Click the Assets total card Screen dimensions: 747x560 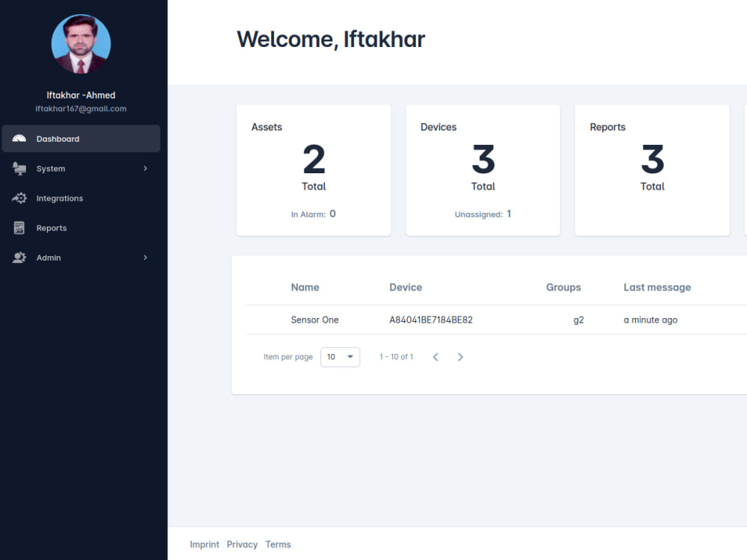[x=314, y=170]
